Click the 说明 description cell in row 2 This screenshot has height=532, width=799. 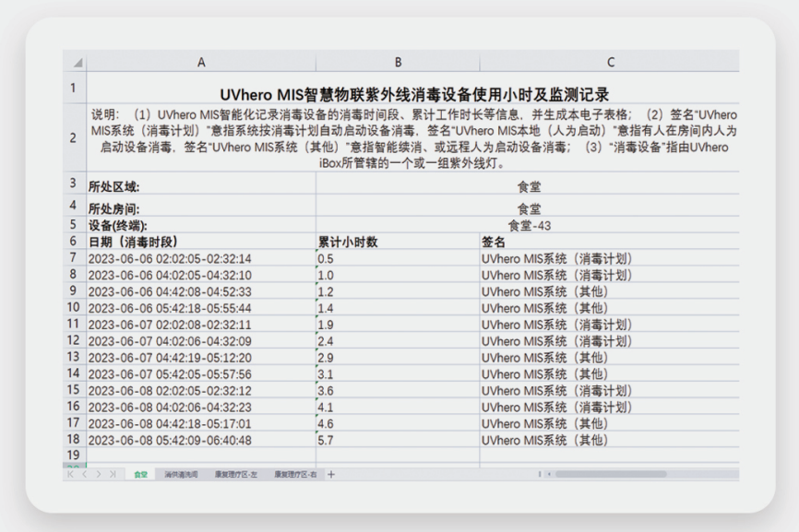click(x=412, y=138)
